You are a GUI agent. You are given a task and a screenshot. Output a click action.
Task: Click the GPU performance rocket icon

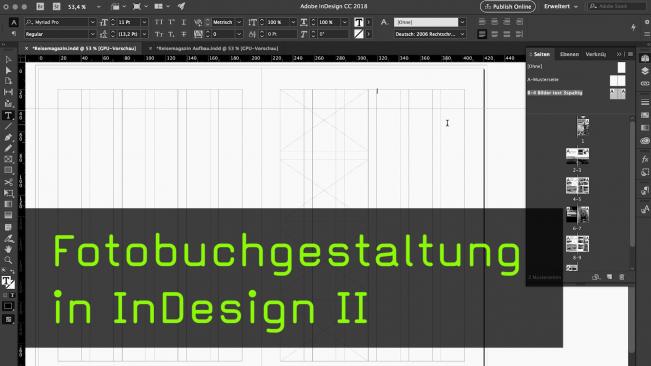click(x=181, y=6)
